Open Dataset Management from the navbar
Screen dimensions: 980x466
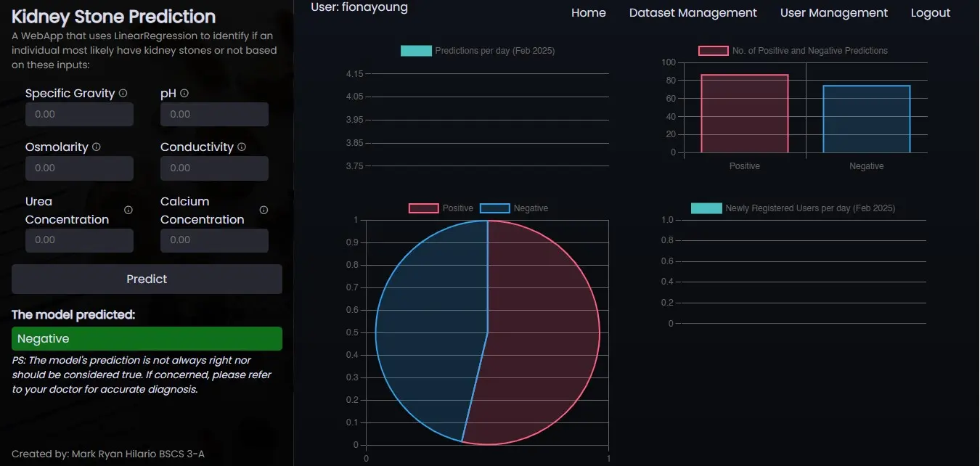point(693,13)
